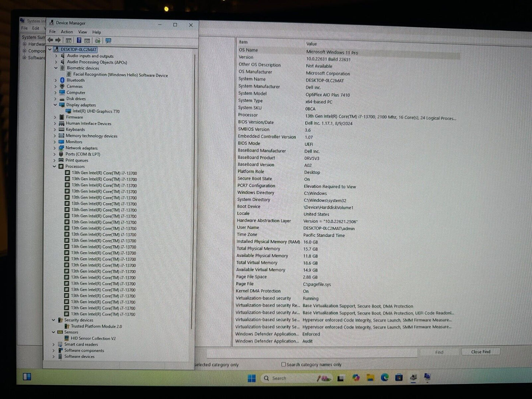Tick the Search category names only checkbox

(x=283, y=364)
